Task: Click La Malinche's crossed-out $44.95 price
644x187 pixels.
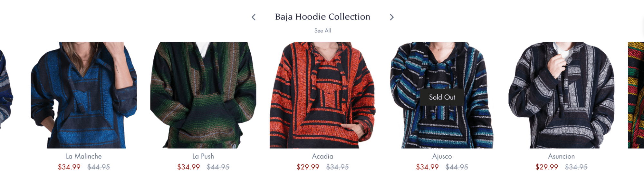Action: click(x=99, y=167)
